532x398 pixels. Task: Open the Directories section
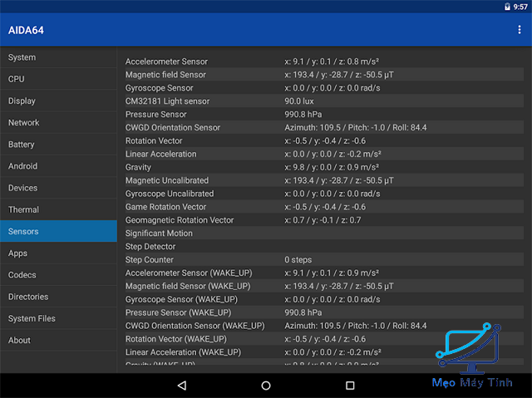pyautogui.click(x=59, y=297)
